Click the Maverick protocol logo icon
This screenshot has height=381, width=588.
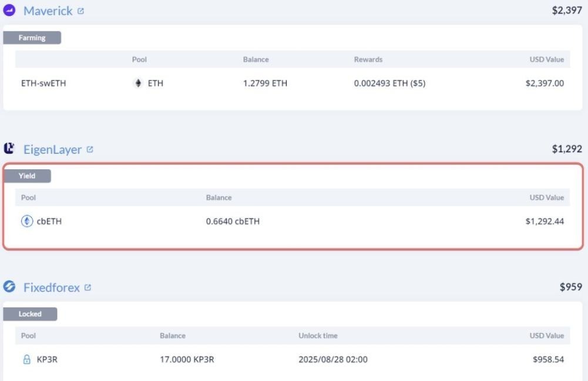(9, 11)
